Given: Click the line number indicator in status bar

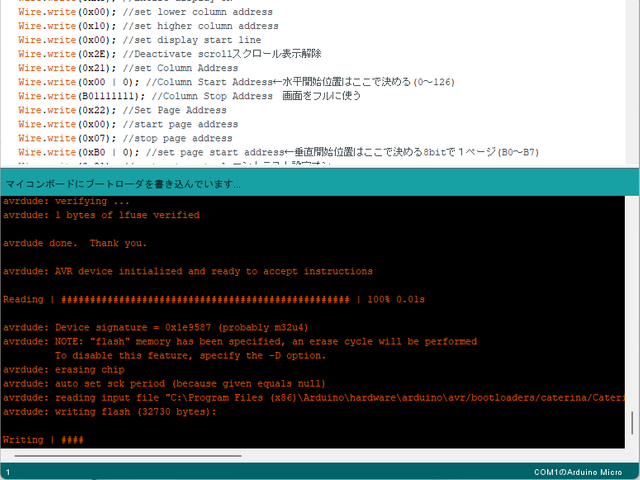Looking at the screenshot, I should coord(8,471).
